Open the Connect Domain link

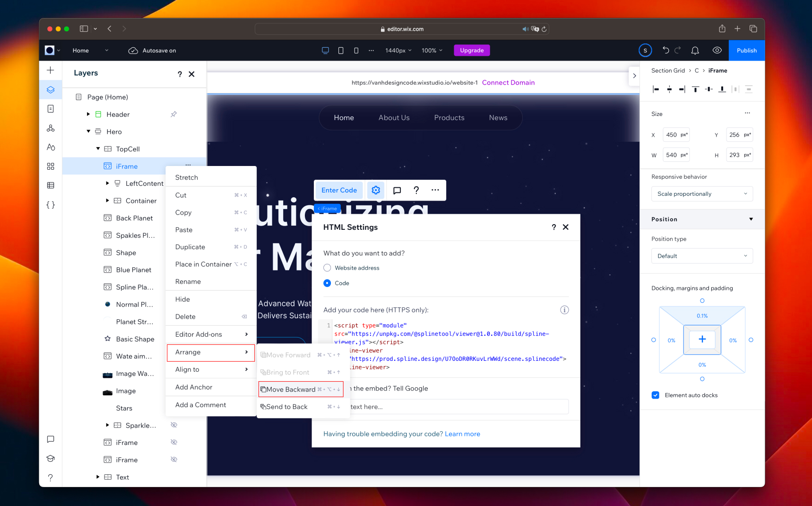click(509, 83)
